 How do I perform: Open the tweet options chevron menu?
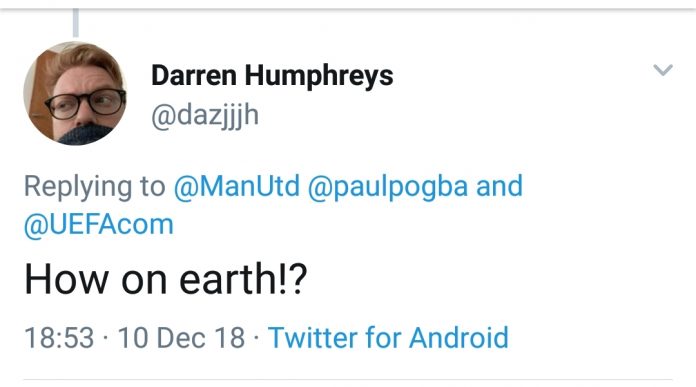(x=663, y=70)
